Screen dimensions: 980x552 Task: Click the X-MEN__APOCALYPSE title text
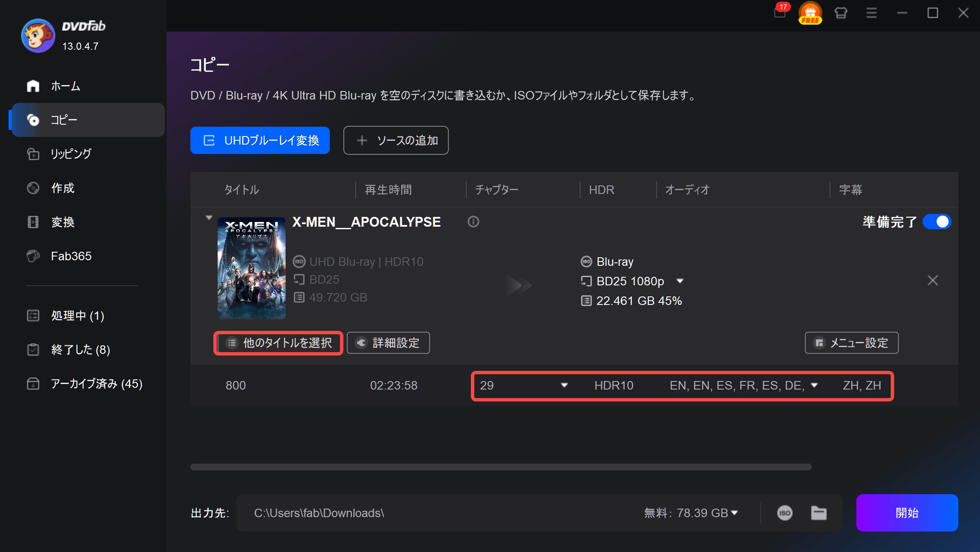[x=366, y=222]
